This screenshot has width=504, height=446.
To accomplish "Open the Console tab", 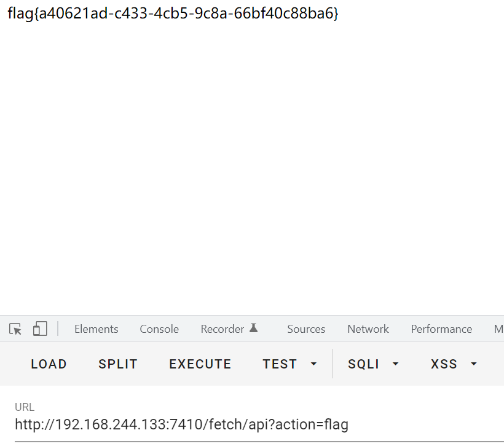I will coord(159,329).
